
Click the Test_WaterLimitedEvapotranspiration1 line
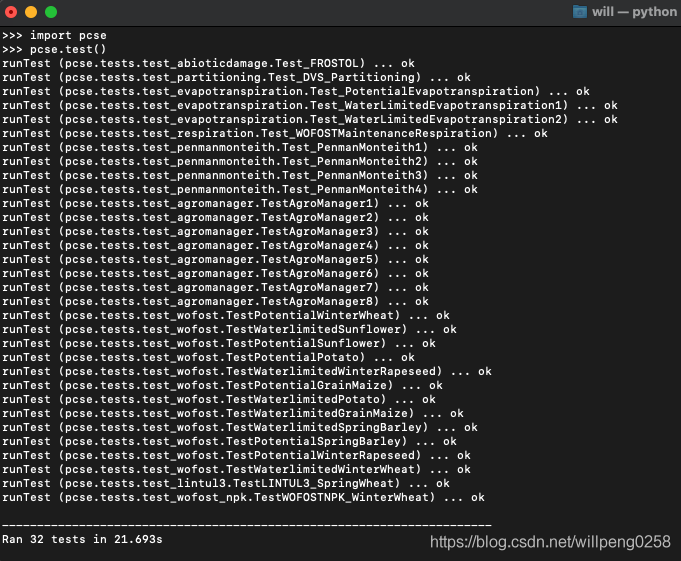coord(310,105)
